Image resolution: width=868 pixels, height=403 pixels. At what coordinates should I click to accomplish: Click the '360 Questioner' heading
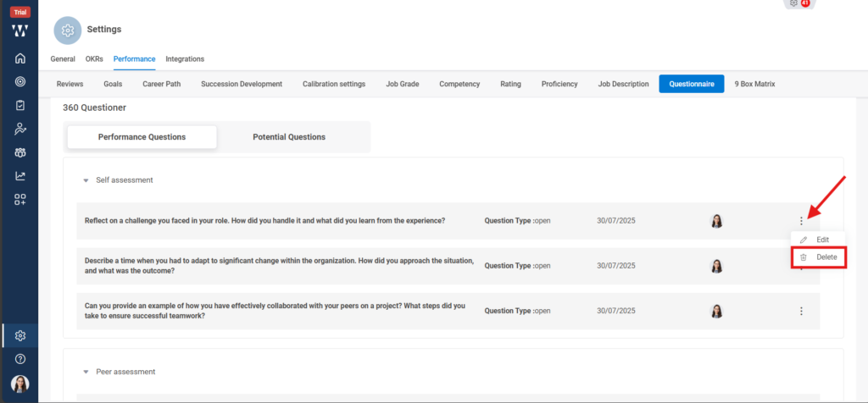[x=95, y=108]
